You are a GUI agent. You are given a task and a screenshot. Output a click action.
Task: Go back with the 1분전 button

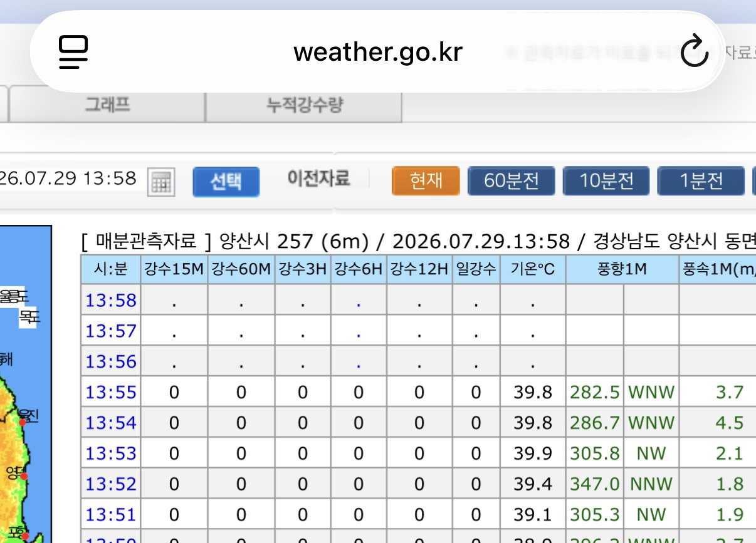click(701, 181)
